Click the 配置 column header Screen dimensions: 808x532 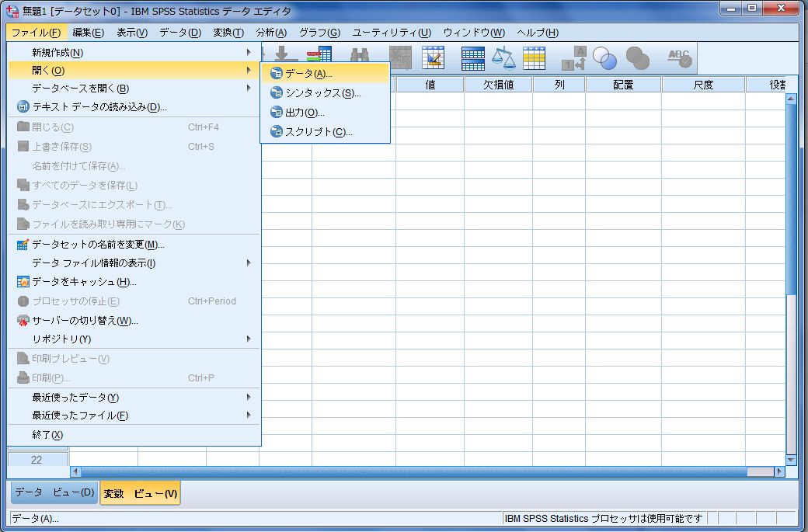point(624,85)
